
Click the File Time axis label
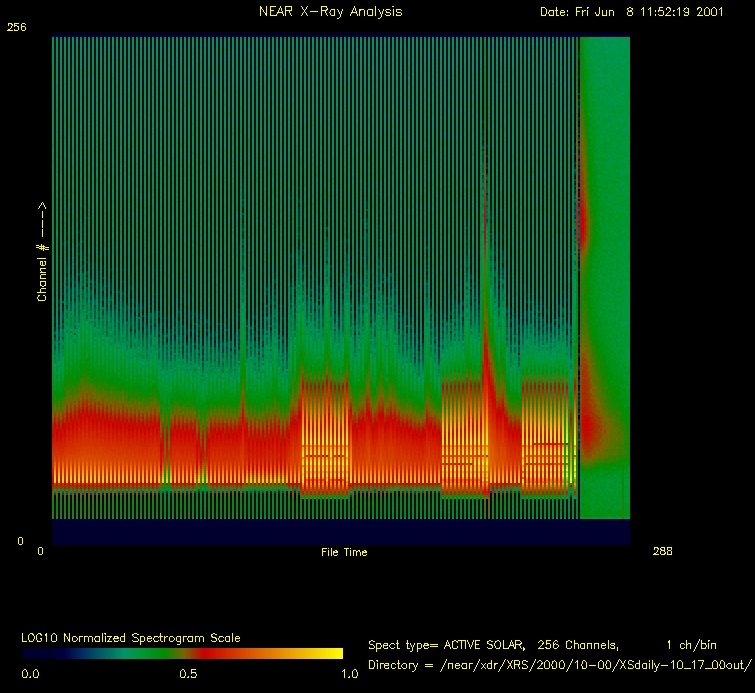pyautogui.click(x=344, y=552)
